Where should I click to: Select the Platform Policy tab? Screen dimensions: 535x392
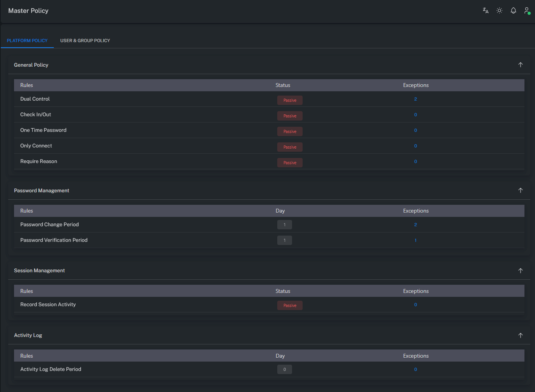pos(27,41)
